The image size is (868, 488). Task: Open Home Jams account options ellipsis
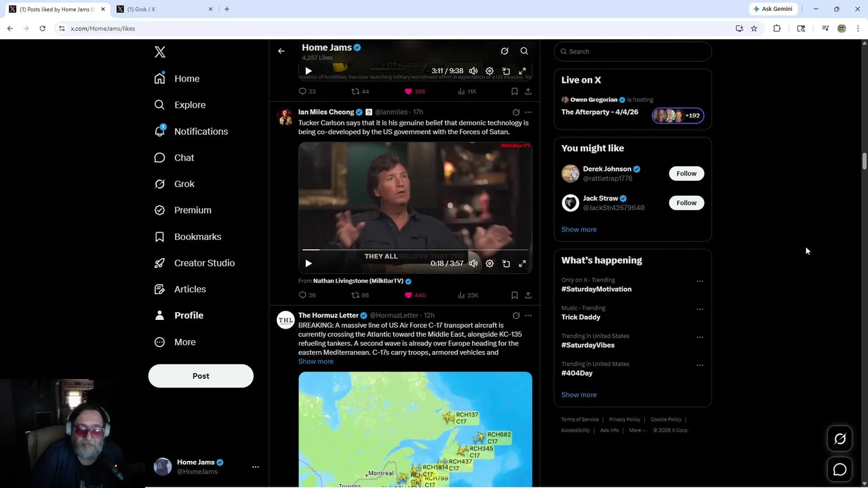(x=256, y=467)
